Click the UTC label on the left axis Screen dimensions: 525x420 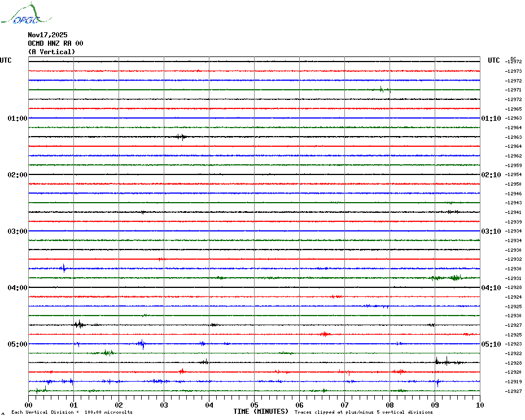click(6, 60)
